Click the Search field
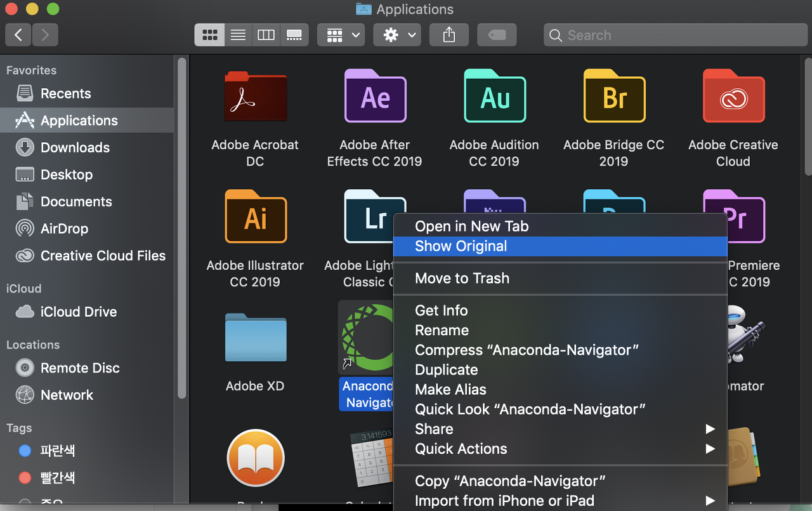The width and height of the screenshot is (812, 511). [x=675, y=35]
